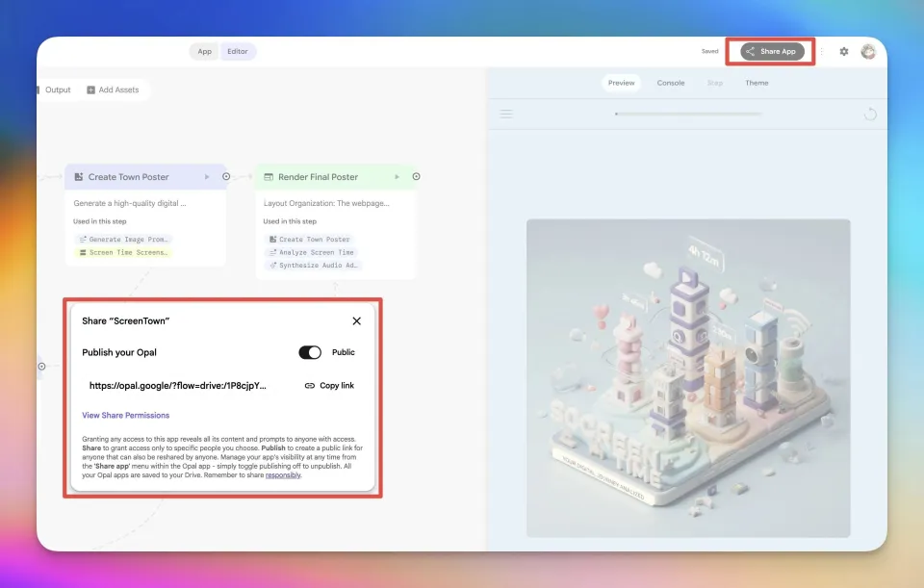The image size is (924, 588).
Task: Click Add Assets in the canvas toolbar
Action: coord(113,90)
